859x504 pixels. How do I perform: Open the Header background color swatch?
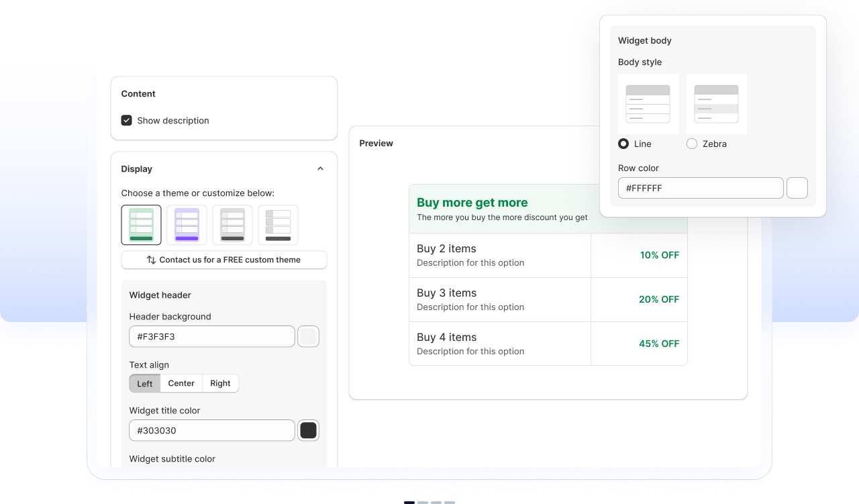[x=308, y=337]
